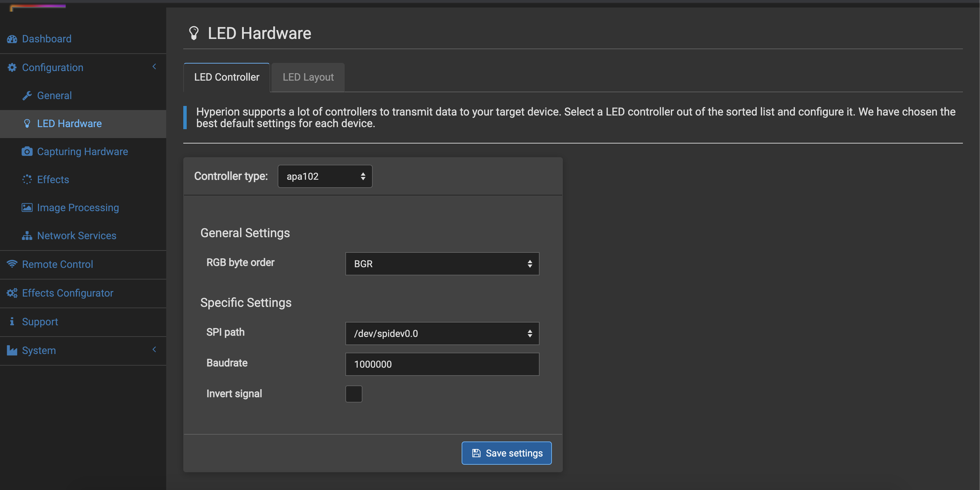Select the LED Controller tab
This screenshot has height=490, width=980.
click(x=227, y=77)
